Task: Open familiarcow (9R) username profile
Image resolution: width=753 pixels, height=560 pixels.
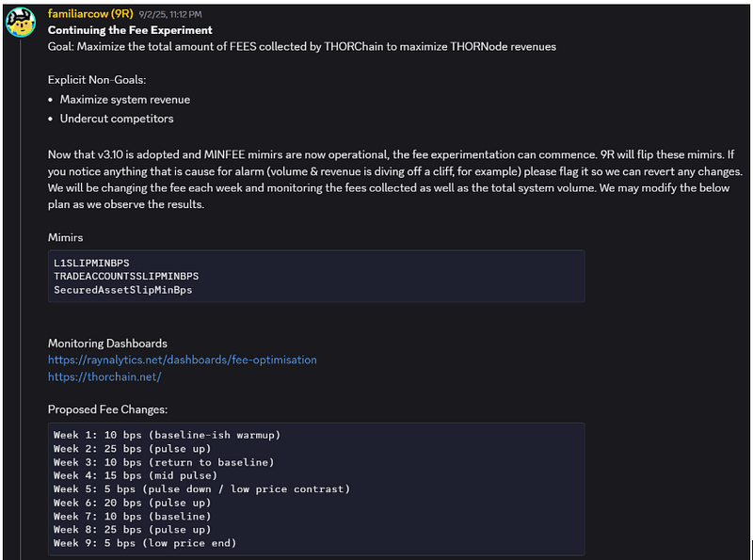Action: click(90, 14)
